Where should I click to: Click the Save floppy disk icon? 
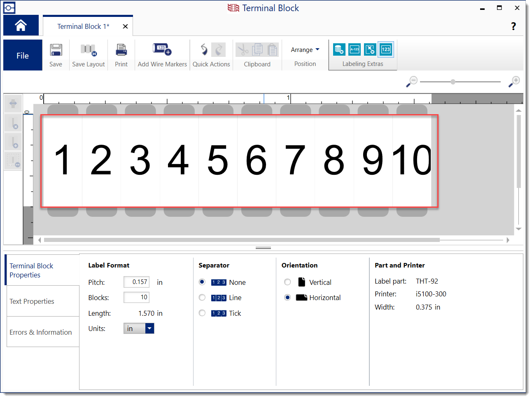56,50
